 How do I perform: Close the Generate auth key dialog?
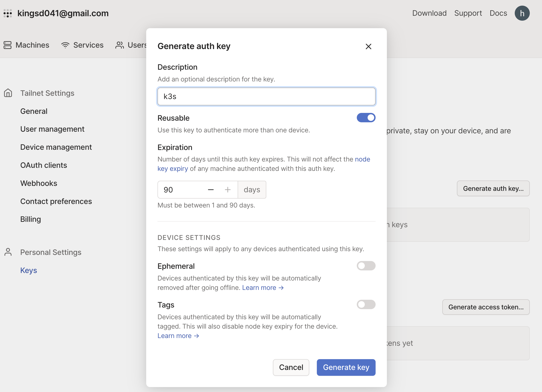[x=368, y=46]
